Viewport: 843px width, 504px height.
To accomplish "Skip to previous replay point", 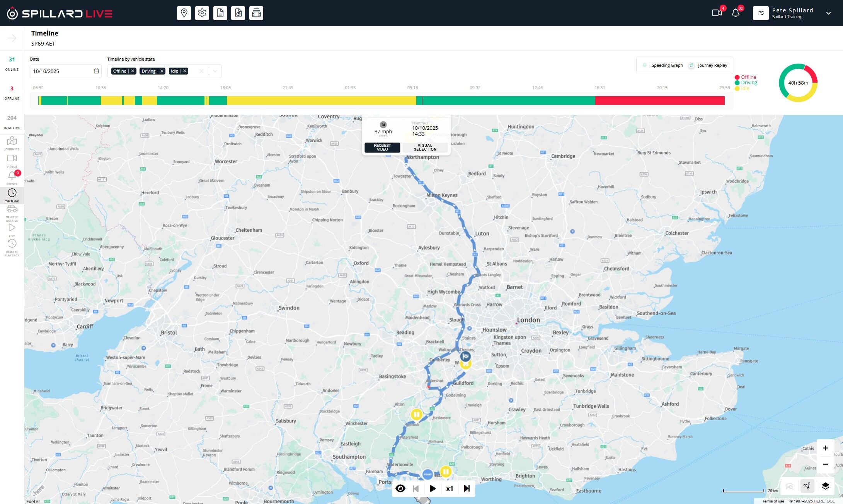I will click(416, 489).
